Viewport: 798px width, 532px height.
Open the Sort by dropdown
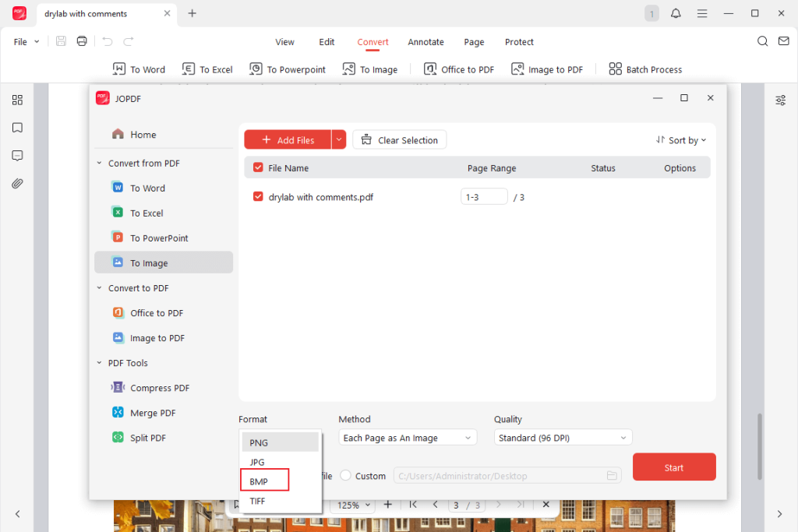point(680,140)
